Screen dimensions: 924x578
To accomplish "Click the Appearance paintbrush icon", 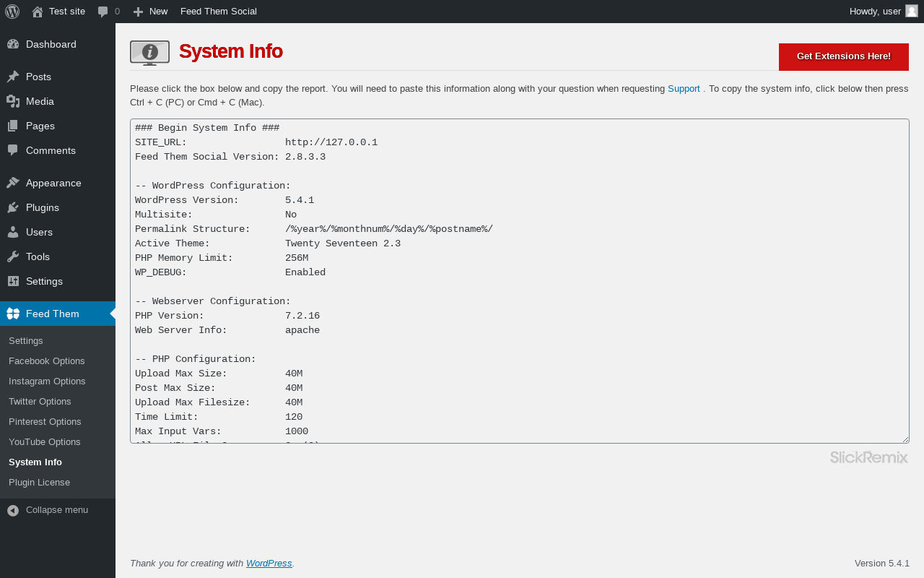I will [x=13, y=183].
